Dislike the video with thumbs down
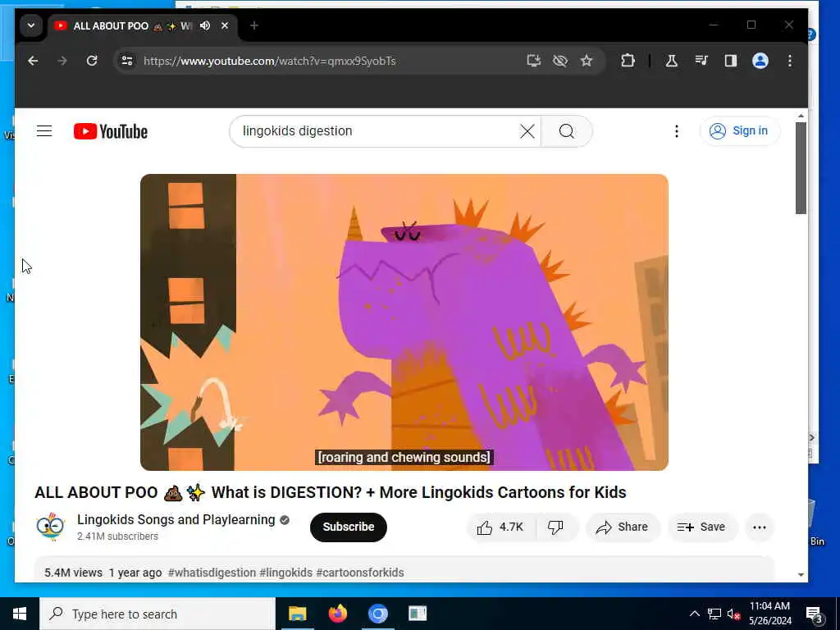This screenshot has width=840, height=630. pyautogui.click(x=555, y=527)
